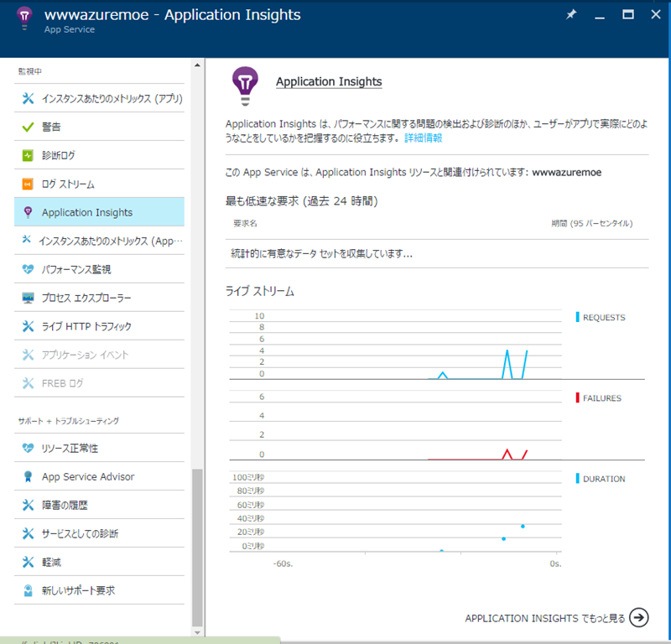Screen dimensions: 671x644
Task: Pin this blade with the pin icon
Action: tap(571, 14)
